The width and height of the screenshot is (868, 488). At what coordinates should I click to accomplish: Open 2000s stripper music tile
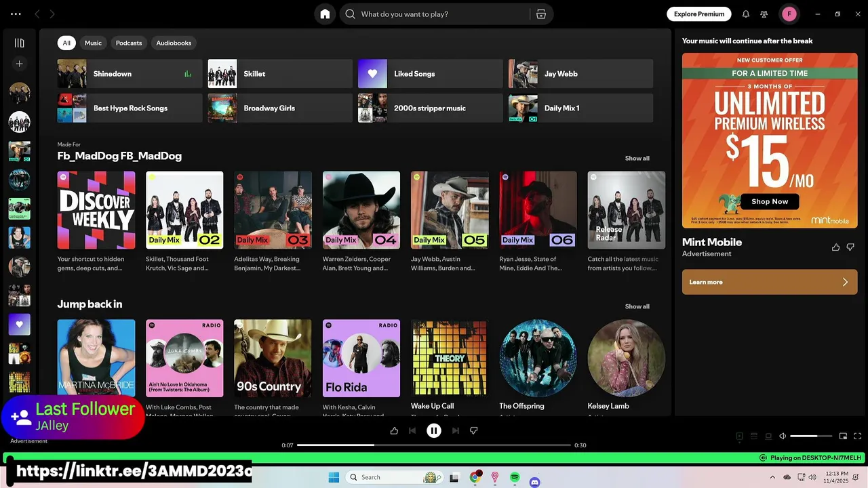[x=431, y=108]
